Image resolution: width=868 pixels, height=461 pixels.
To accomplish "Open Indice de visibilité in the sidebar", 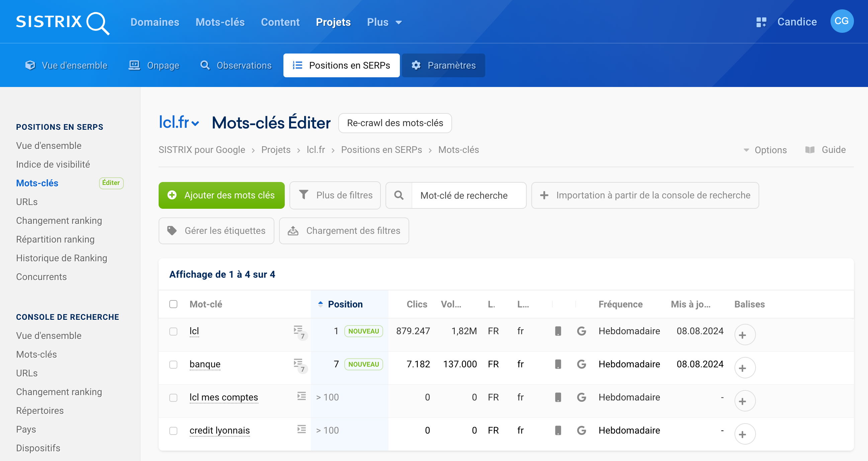I will 53,164.
